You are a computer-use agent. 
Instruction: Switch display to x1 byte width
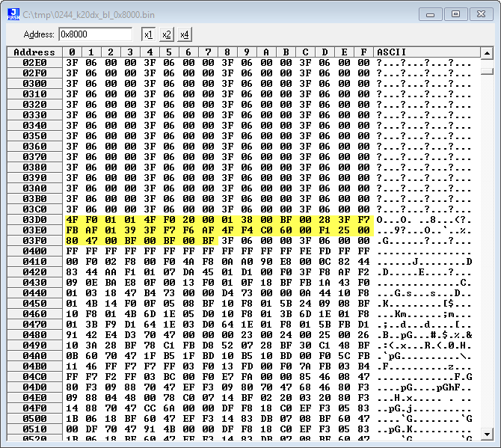click(x=148, y=34)
